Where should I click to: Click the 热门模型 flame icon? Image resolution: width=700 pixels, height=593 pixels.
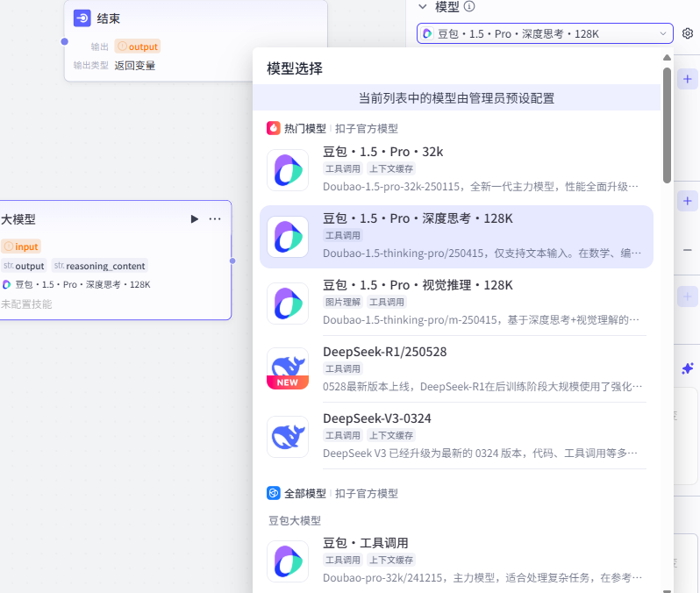[273, 128]
